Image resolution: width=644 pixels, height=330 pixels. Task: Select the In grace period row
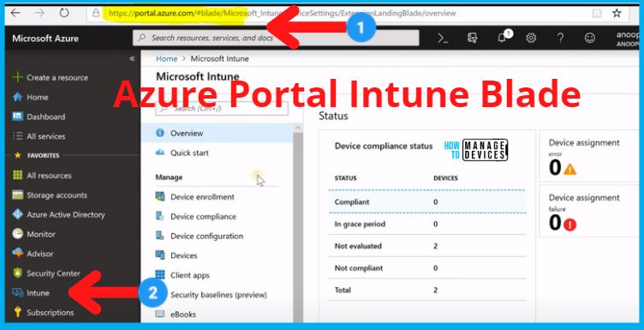tap(427, 224)
